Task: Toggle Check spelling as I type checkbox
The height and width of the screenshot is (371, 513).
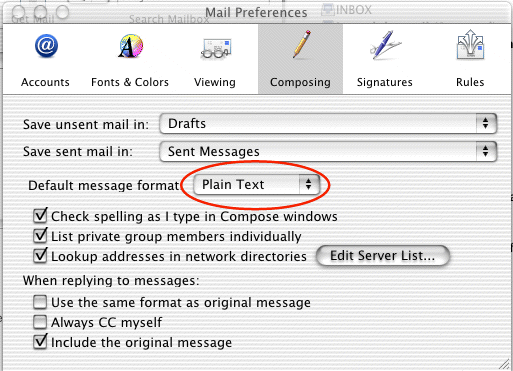Action: [x=40, y=216]
